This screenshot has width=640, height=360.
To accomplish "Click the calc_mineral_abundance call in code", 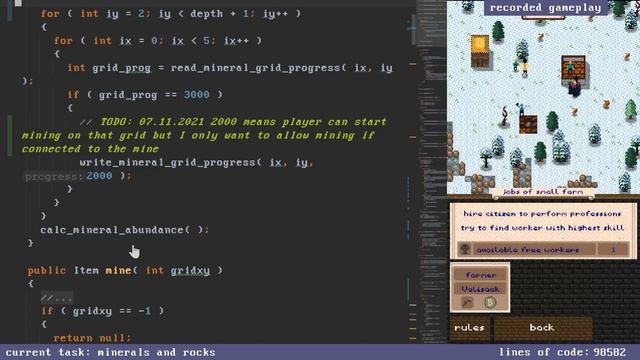I will 124,230.
